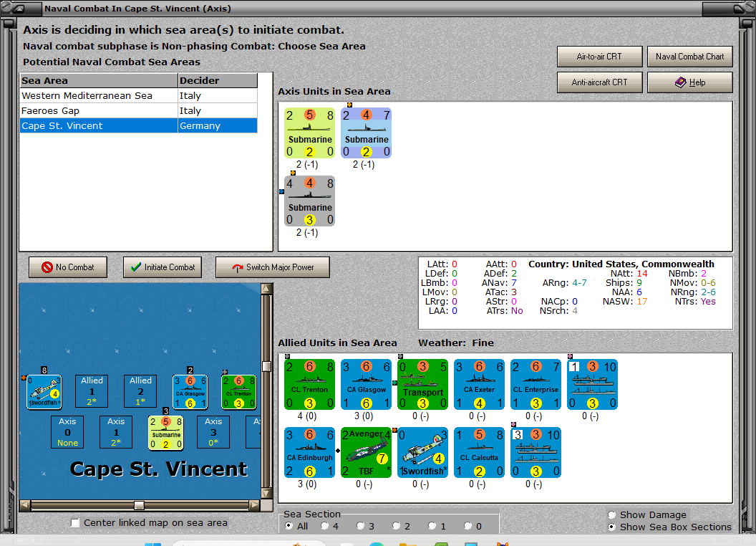Click the No Combat button
Viewport: 756px width, 546px height.
[68, 267]
